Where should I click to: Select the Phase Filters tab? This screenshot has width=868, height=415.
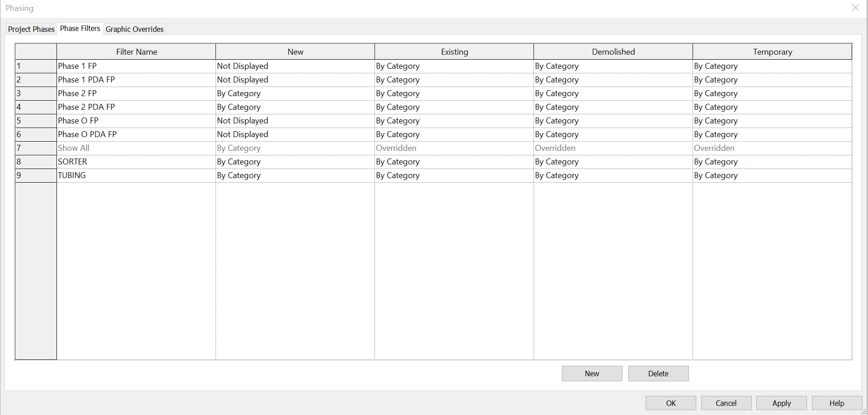(x=80, y=28)
